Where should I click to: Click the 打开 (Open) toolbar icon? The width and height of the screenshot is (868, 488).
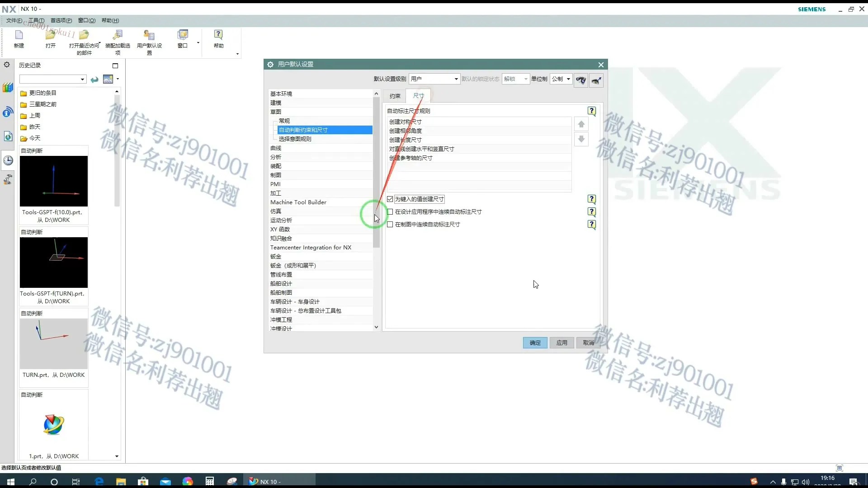[50, 38]
